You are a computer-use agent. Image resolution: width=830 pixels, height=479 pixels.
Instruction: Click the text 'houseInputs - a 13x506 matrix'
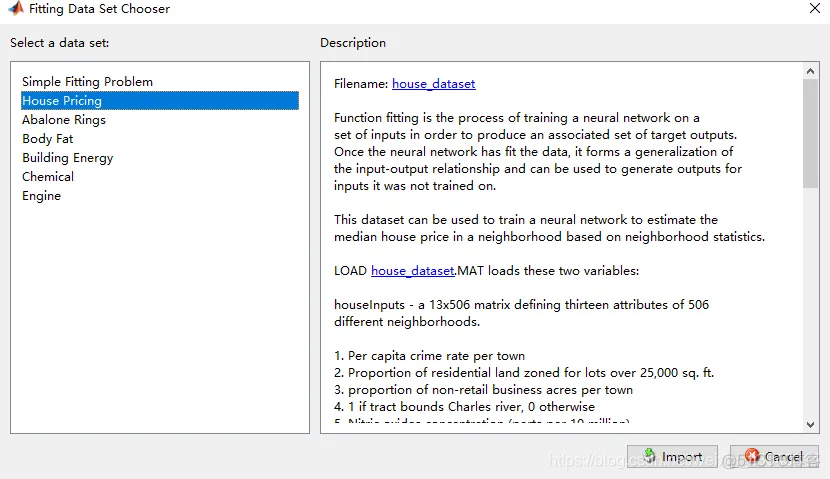pyautogui.click(x=423, y=305)
